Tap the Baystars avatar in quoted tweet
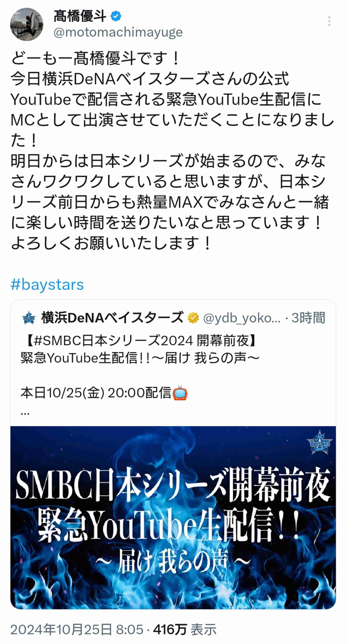 [x=29, y=317]
